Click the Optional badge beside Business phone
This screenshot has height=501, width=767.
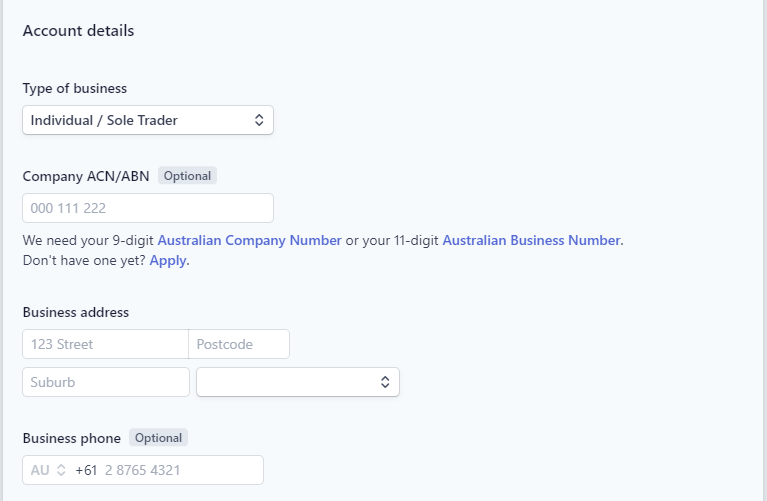click(x=158, y=438)
